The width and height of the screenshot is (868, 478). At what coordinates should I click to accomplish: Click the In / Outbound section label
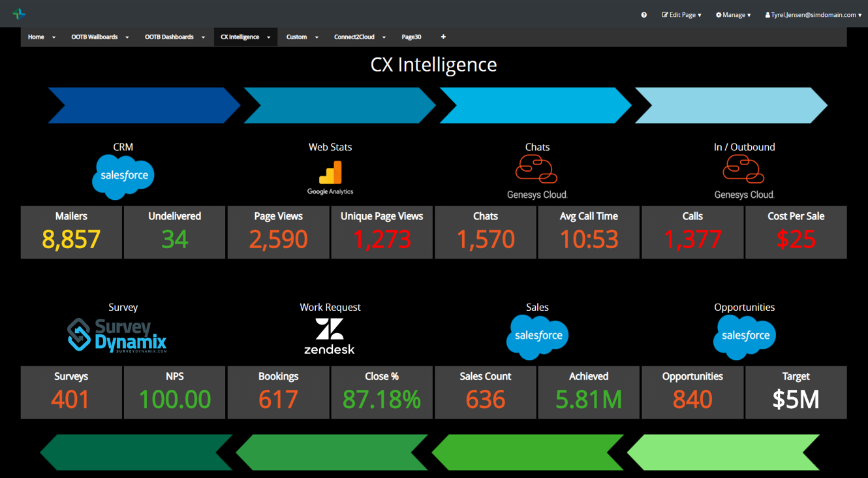coord(744,148)
